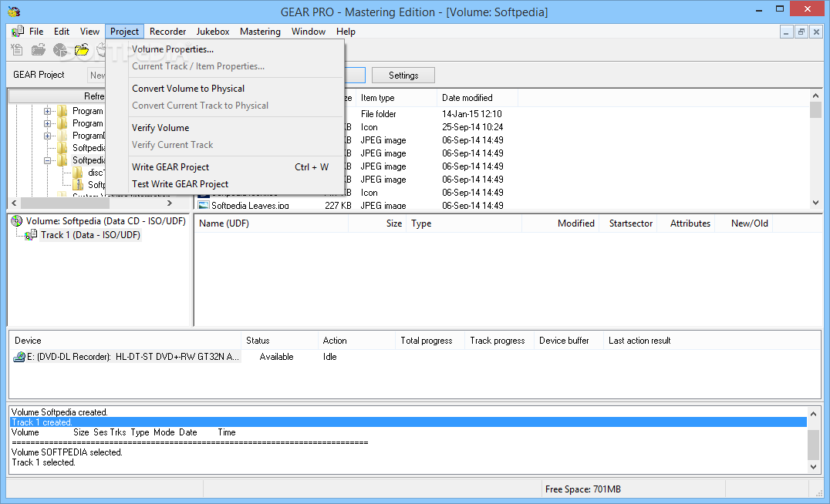Screen dimensions: 830x504
Task: Click the Track 1 data track icon
Action: tap(31, 235)
